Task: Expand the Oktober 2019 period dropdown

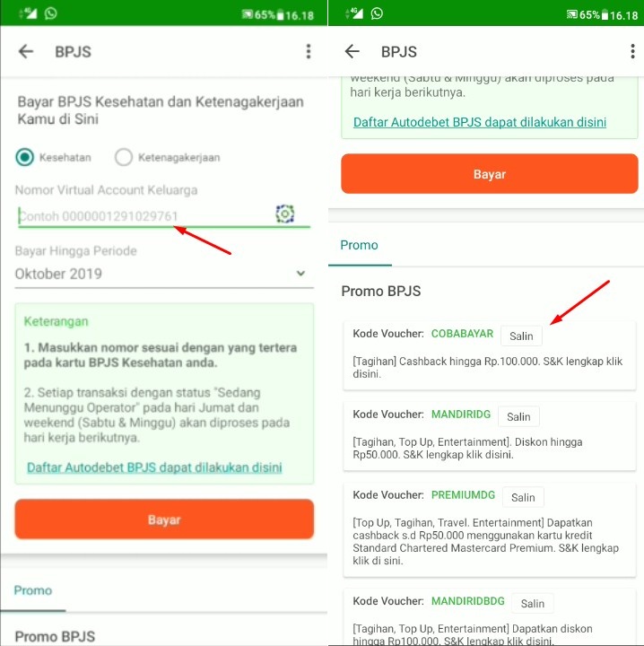Action: [164, 274]
